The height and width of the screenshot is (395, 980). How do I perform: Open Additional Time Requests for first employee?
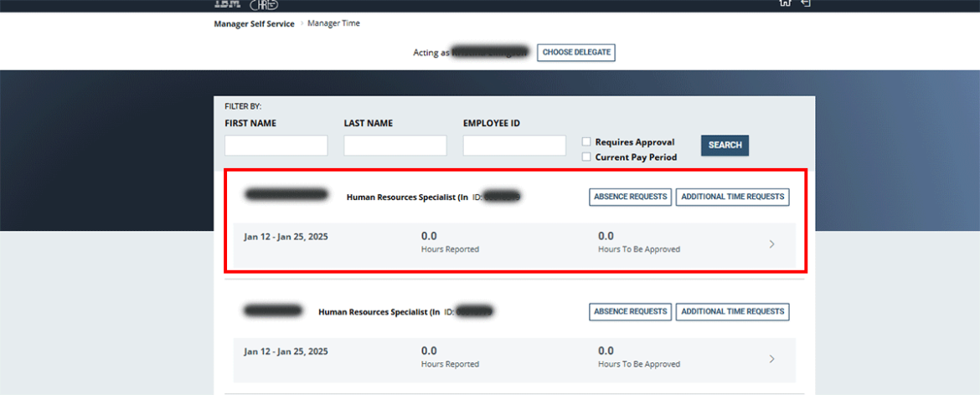pos(732,197)
